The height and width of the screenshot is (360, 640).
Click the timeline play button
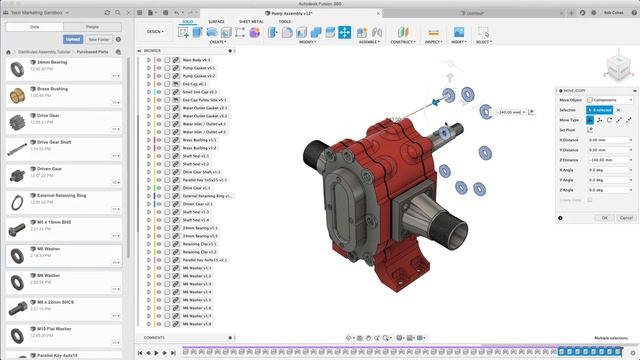coord(156,353)
